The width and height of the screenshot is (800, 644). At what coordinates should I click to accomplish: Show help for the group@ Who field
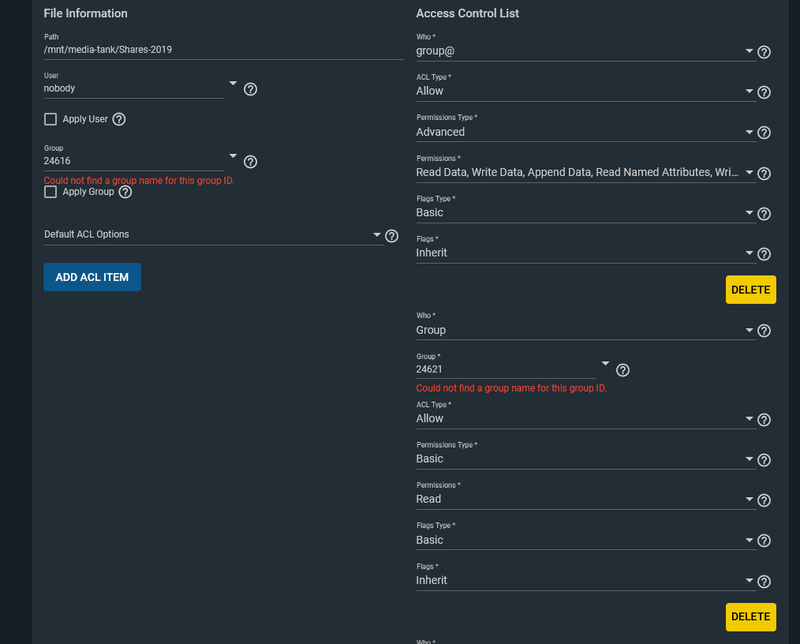coord(764,52)
